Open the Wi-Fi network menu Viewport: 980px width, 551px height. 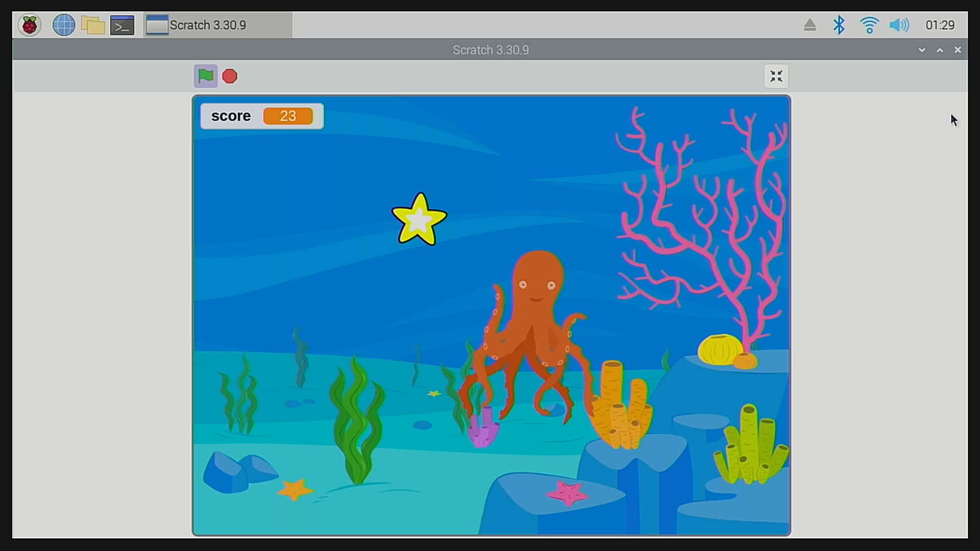[869, 25]
